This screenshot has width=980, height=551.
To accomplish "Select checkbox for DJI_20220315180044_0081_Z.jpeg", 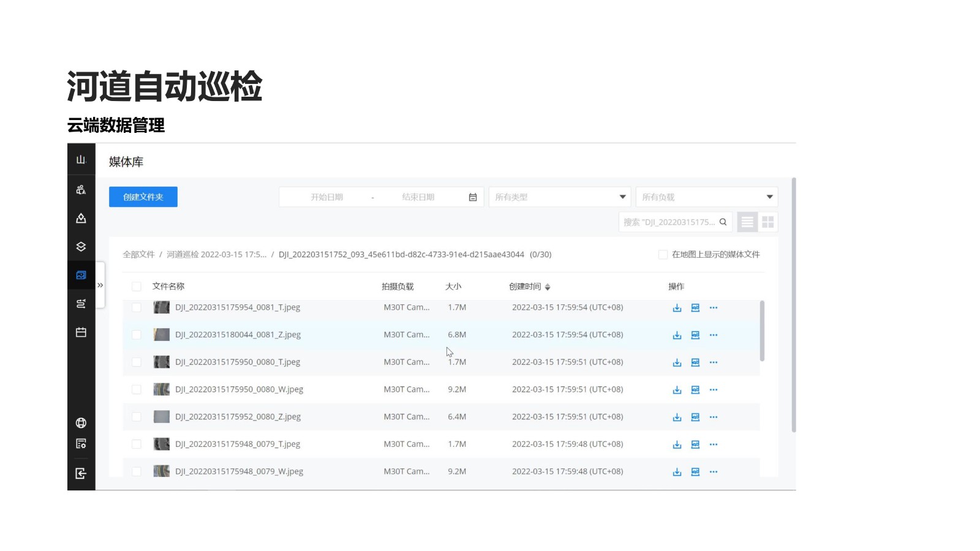I will (x=137, y=335).
